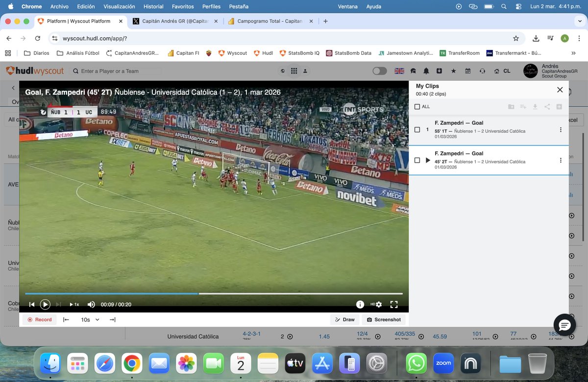Image resolution: width=588 pixels, height=382 pixels.
Task: Open StatsBomb IQ bookmark
Action: [x=299, y=53]
